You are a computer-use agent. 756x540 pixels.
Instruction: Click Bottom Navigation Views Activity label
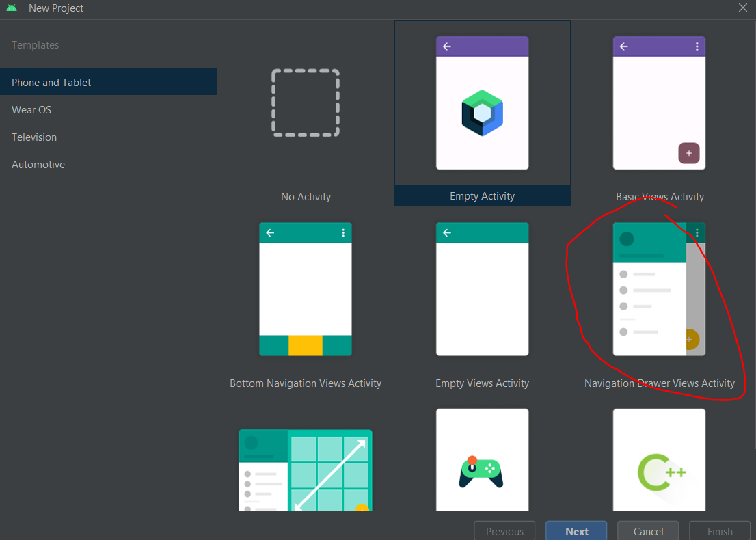[x=306, y=383]
